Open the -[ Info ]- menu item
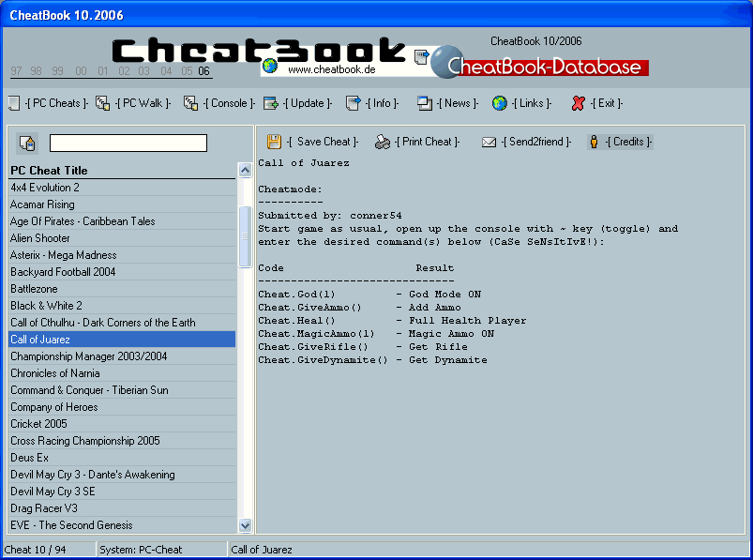The image size is (753, 560). point(382,103)
